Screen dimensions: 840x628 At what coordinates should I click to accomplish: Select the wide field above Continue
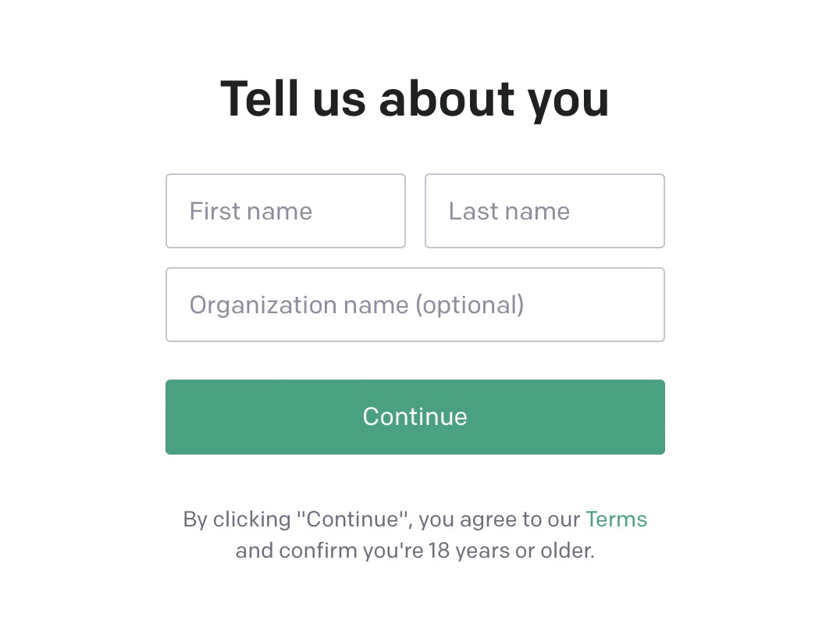coord(415,305)
